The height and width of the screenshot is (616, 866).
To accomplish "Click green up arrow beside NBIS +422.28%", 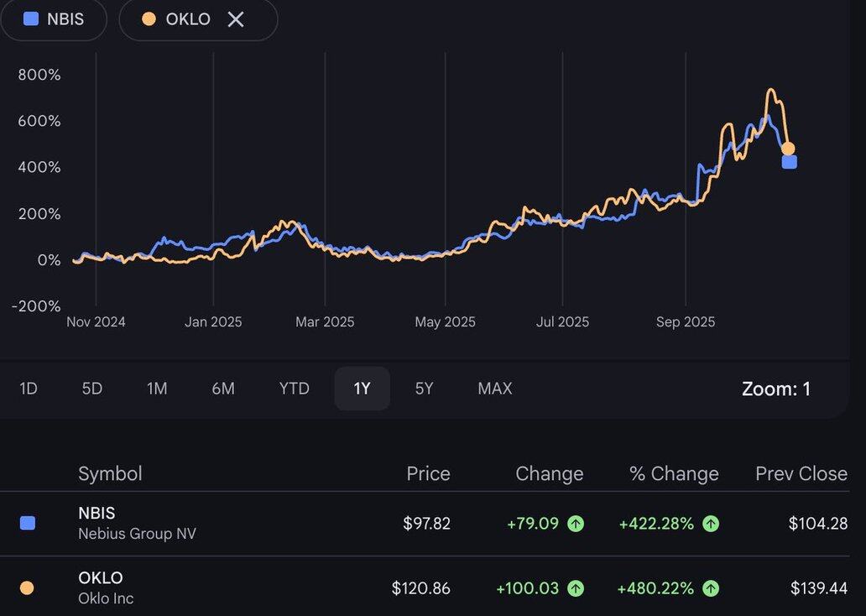I will pos(711,524).
